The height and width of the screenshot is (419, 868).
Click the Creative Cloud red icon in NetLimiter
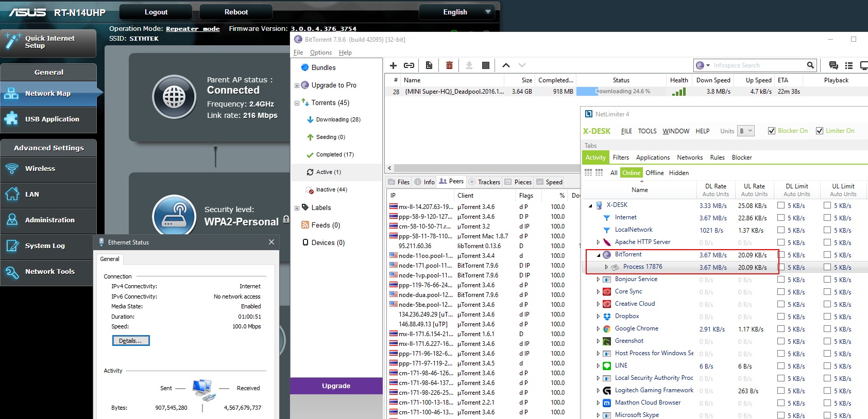coord(607,304)
